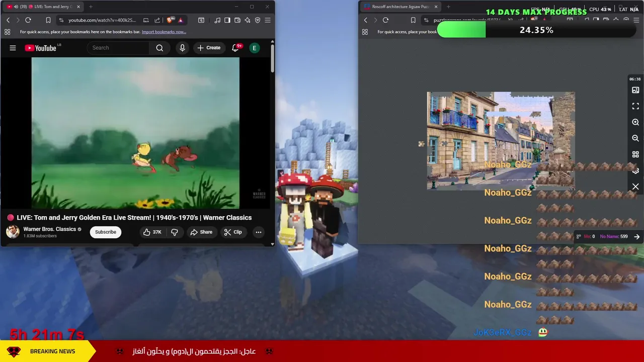Open a new tab in puzzle window
Image resolution: width=644 pixels, height=362 pixels.
pos(448,7)
